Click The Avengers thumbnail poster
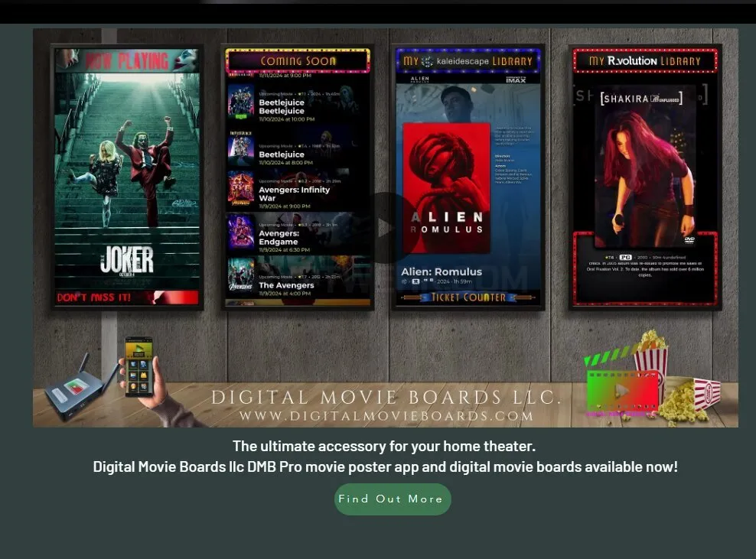The height and width of the screenshot is (559, 756). tap(240, 275)
